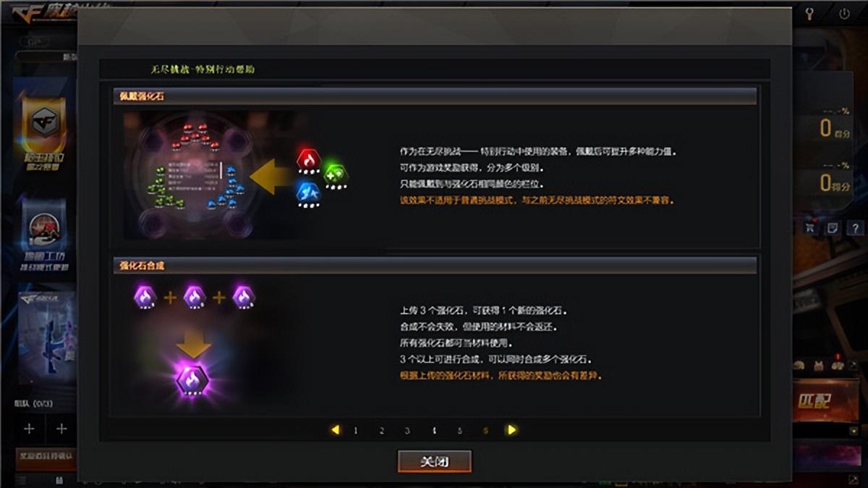
Task: Open the shopping cart icon
Action: coord(809,228)
